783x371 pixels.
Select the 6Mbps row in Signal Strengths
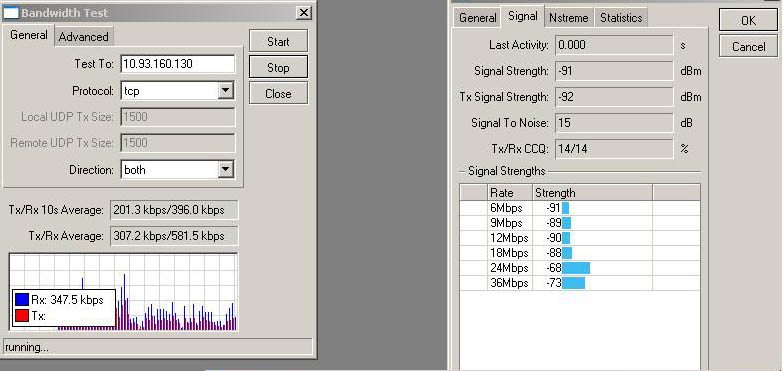pos(580,208)
